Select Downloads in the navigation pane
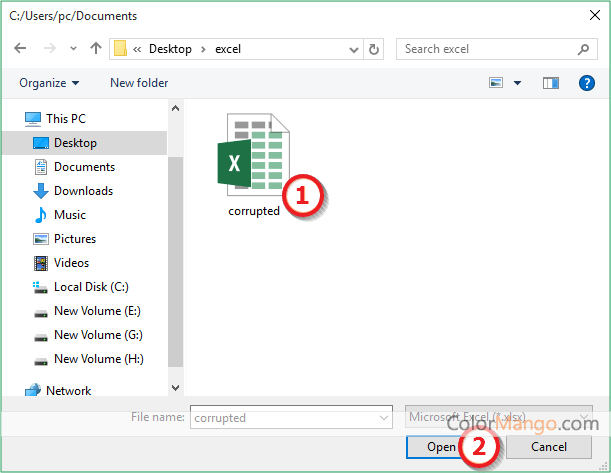The height and width of the screenshot is (473, 611). pos(83,191)
